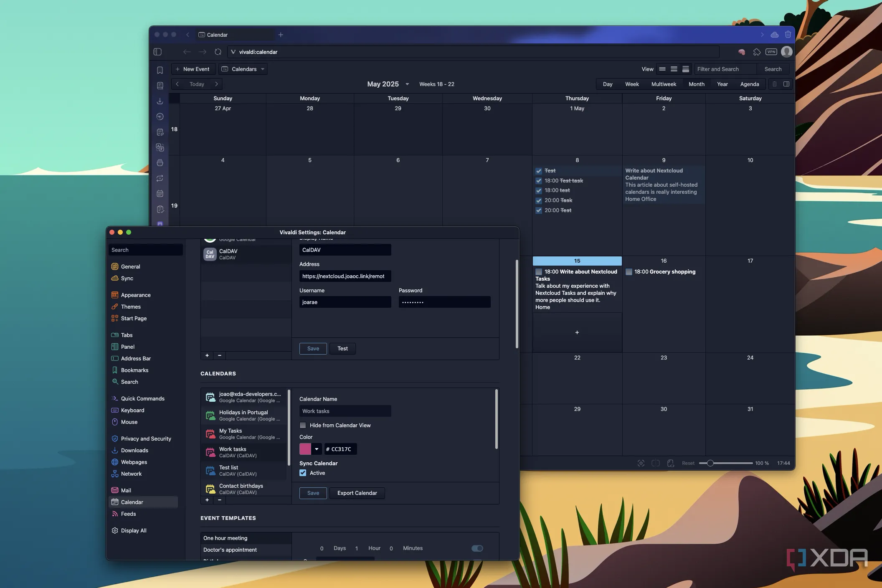Open the Translate panel icon in sidebar
The height and width of the screenshot is (588, 882).
(160, 147)
